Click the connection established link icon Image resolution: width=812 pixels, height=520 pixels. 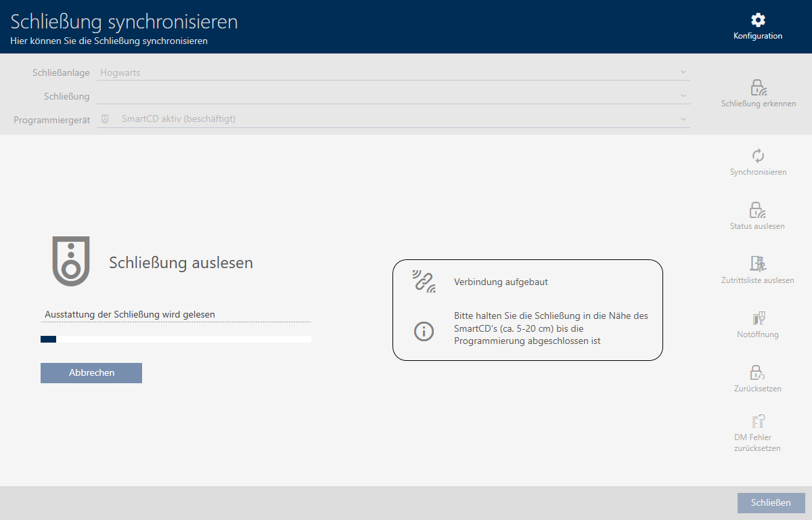pyautogui.click(x=424, y=282)
